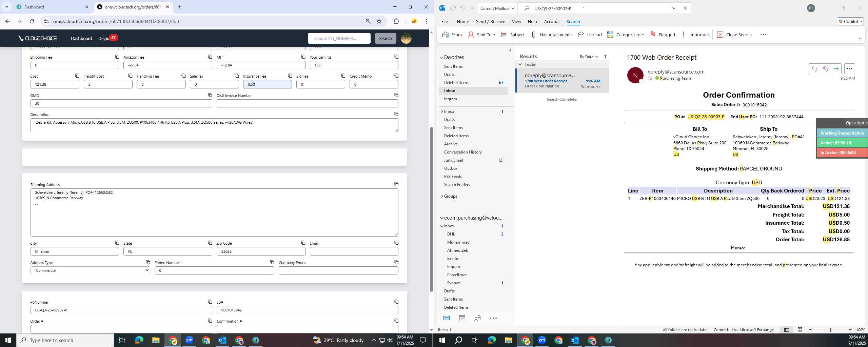868x347 pixels.
Task: Reply all to the Order Receipt email
Action: click(x=825, y=69)
